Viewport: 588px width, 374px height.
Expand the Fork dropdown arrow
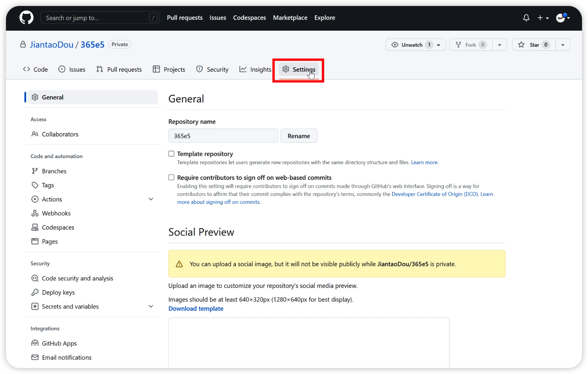point(499,45)
